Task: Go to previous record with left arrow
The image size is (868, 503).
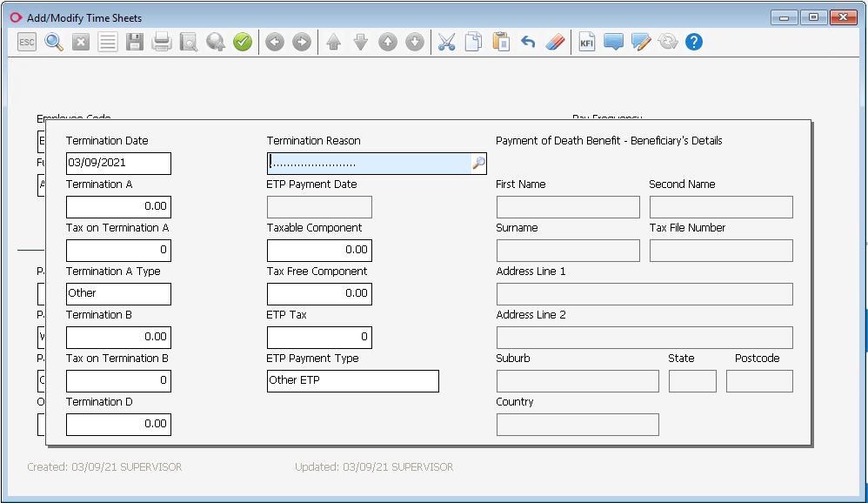Action: click(x=275, y=42)
